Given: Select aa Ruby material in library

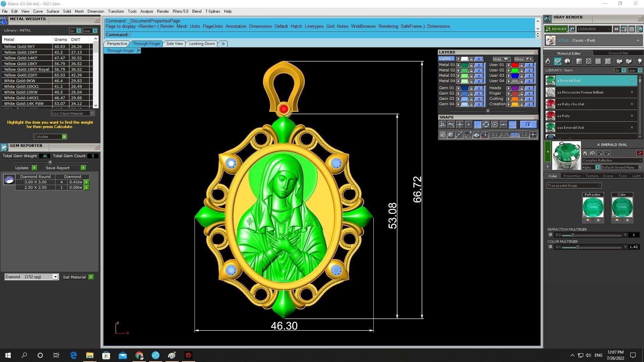Looking at the screenshot, I should click(x=591, y=116).
